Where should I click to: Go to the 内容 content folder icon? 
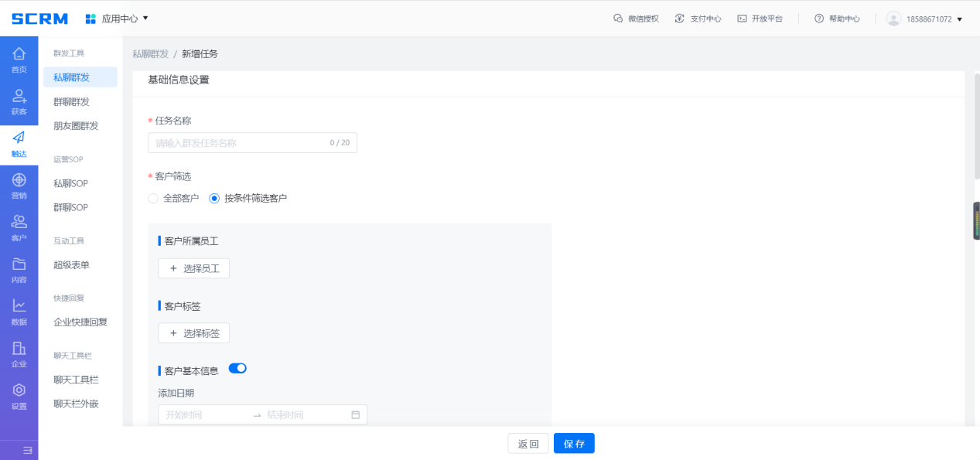pos(19,269)
